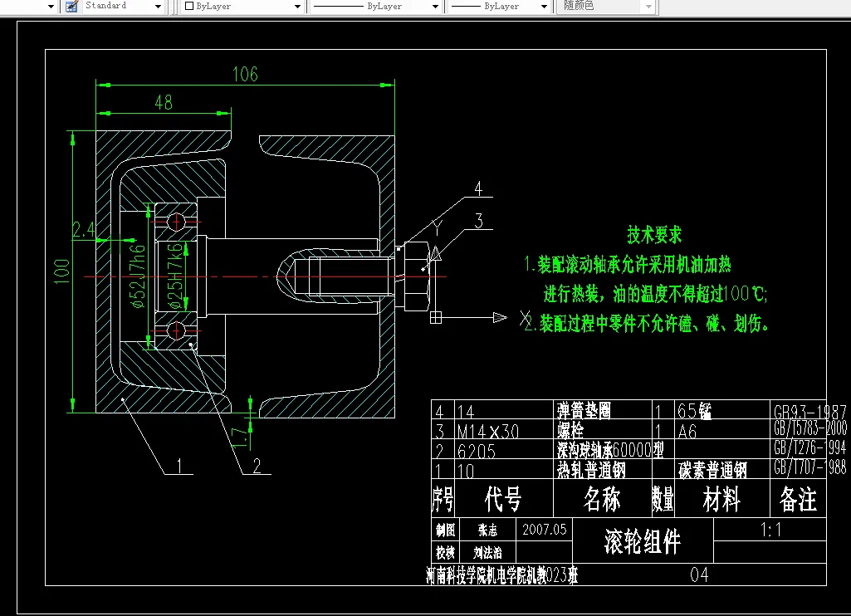
Task: Select the 材料 header cell
Action: (721, 499)
